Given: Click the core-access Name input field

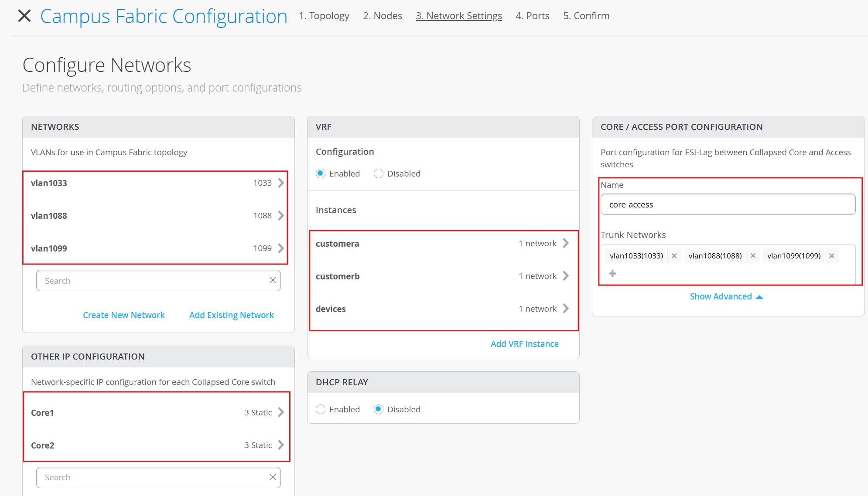Looking at the screenshot, I should tap(728, 204).
